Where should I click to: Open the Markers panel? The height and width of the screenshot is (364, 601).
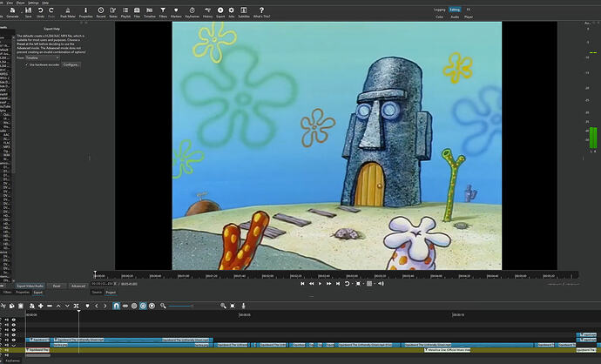(176, 10)
